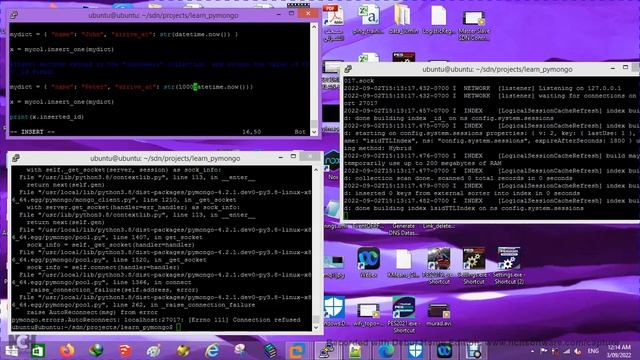Open Internet Explorer on the taskbar
Viewport: 640px width, 360px height.
[x=212, y=351]
